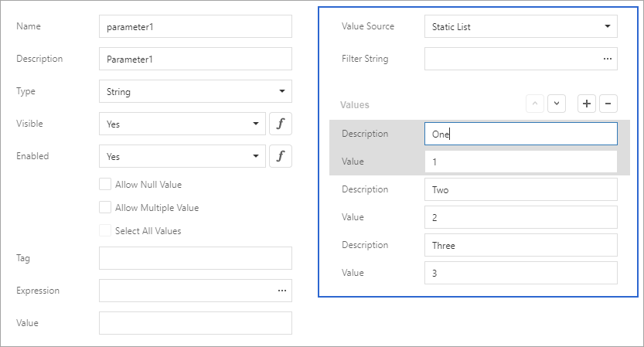Focus the Tag input field
644x347 pixels.
point(195,258)
